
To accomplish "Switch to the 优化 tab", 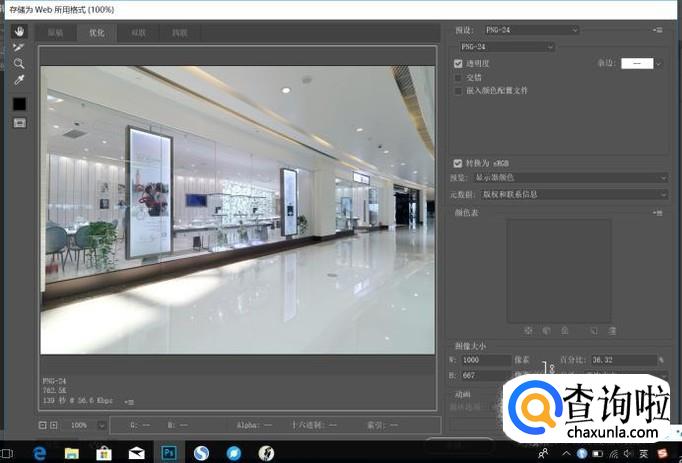I will point(97,33).
